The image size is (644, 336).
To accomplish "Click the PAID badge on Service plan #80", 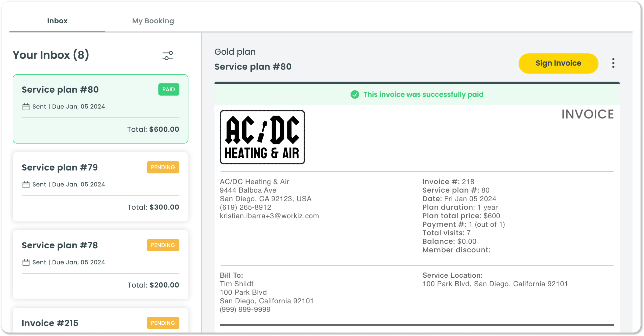I will [x=169, y=89].
